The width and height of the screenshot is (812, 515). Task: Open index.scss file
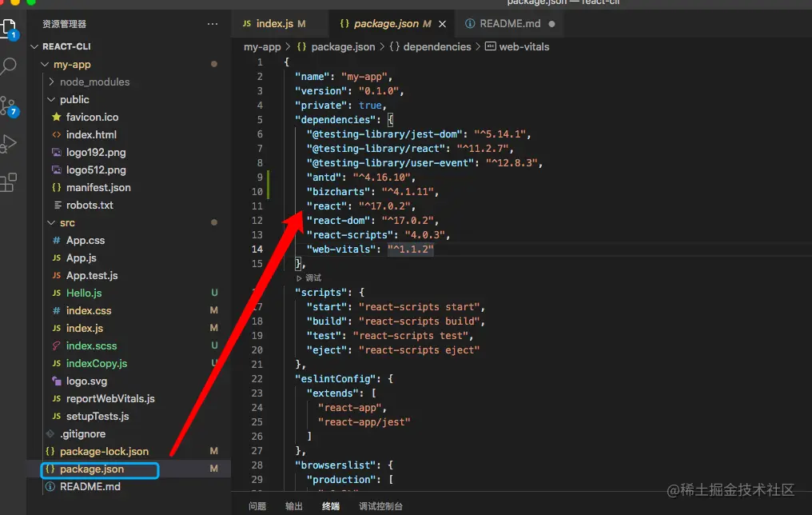click(x=91, y=346)
